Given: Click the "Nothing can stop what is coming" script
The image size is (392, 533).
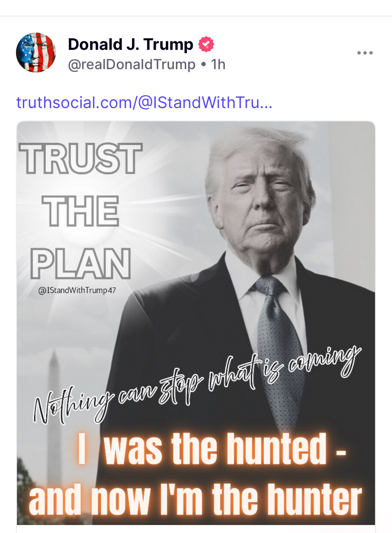Looking at the screenshot, I should click(x=196, y=382).
